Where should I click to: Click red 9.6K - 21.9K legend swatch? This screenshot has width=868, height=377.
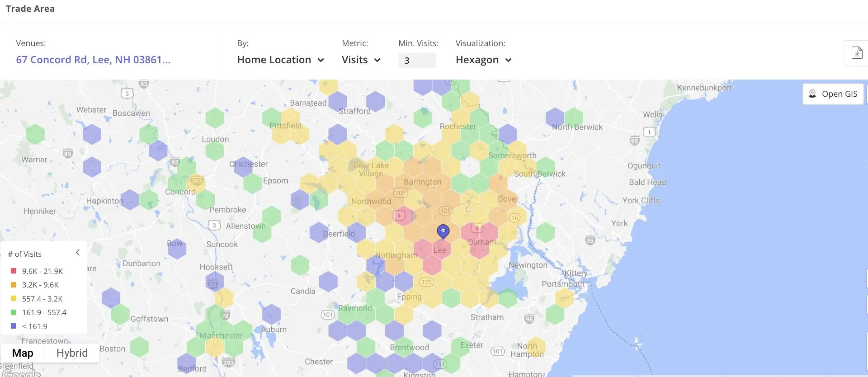(14, 271)
